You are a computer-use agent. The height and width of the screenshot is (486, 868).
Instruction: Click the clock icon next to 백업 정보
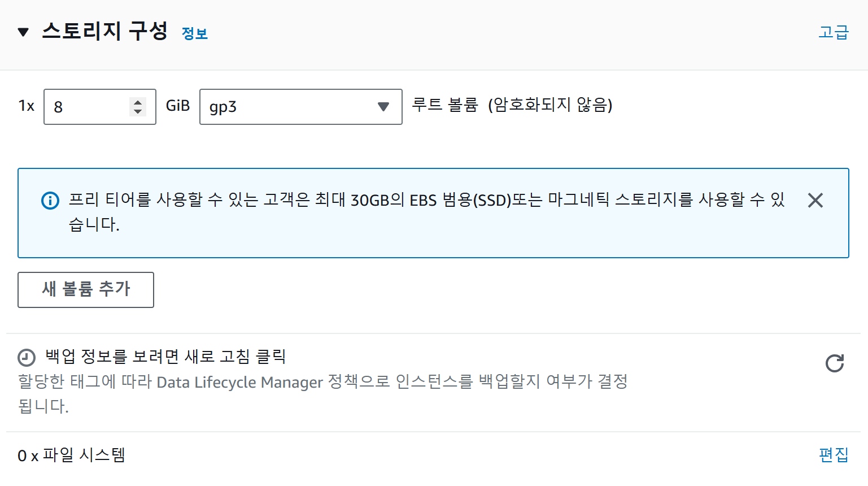[x=27, y=357]
